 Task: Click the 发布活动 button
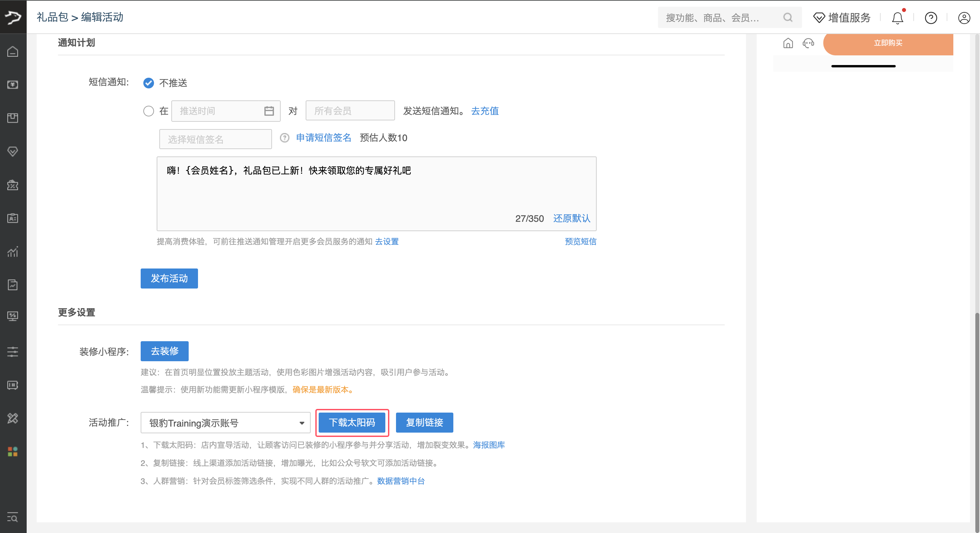(x=169, y=278)
